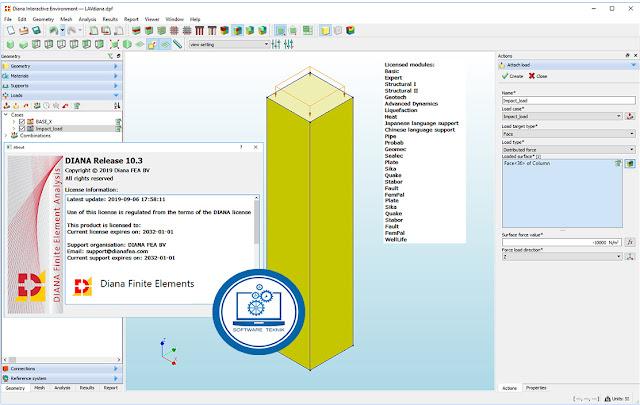The image size is (640, 405).
Task: Click the axes direction icon beside Force load direction
Action: click(630, 257)
